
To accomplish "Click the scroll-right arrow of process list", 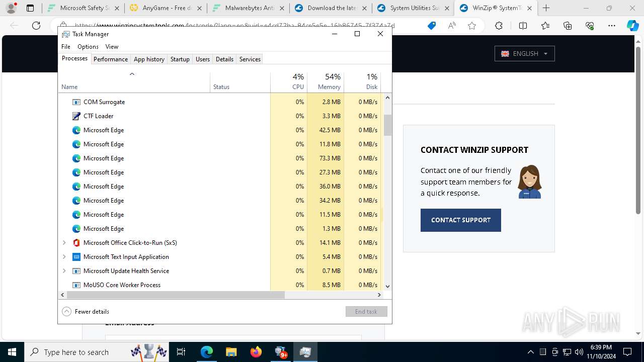I will (379, 295).
